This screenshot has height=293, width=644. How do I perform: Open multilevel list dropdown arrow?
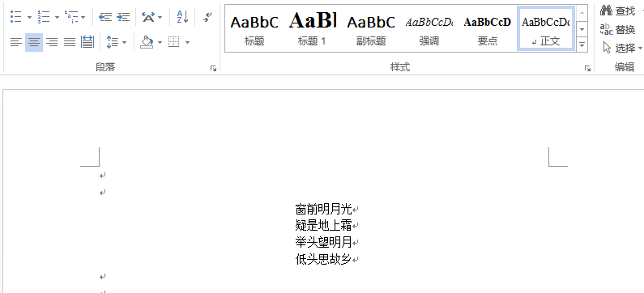83,17
